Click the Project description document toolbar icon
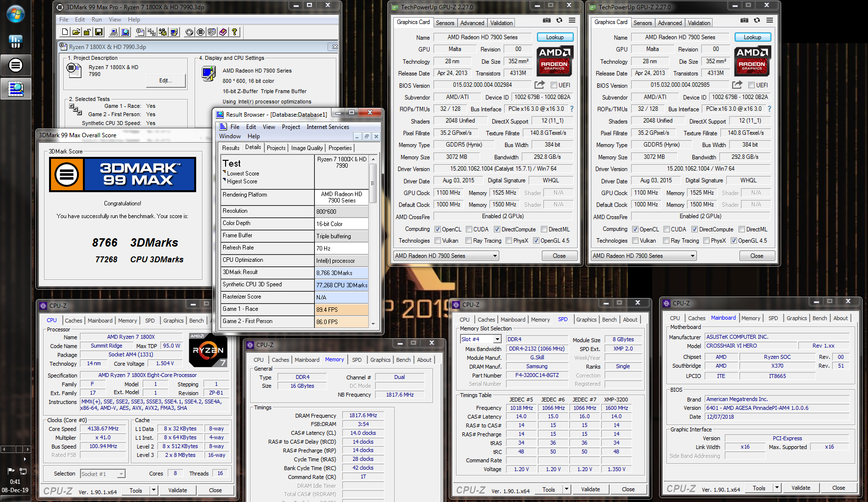Image resolution: width=868 pixels, height=502 pixels. click(x=140, y=32)
